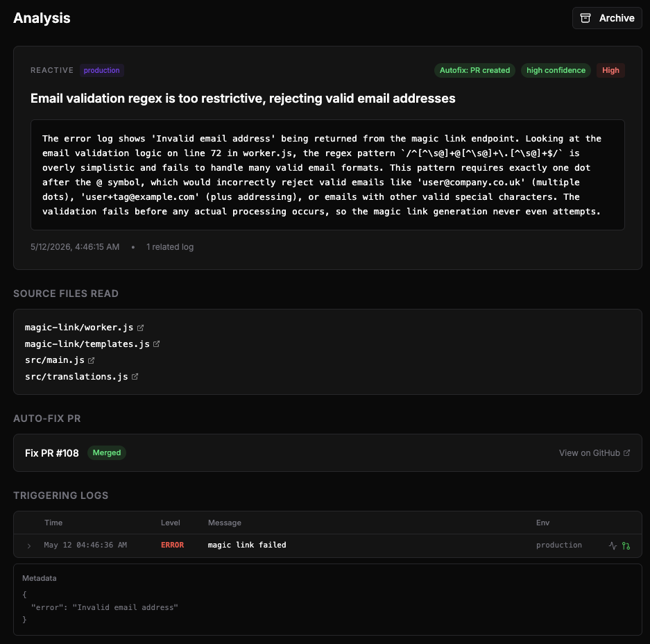Click the high confidence badge
The image size is (650, 644).
[556, 70]
